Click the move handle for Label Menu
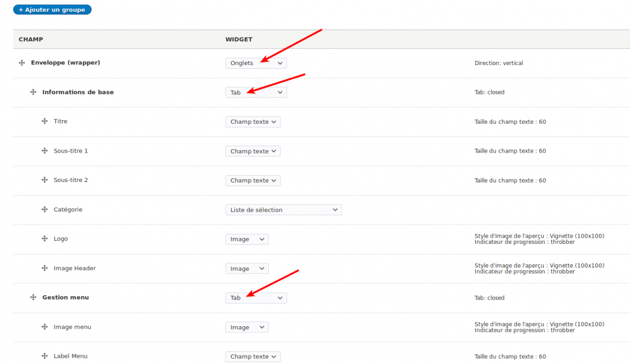 pos(45,357)
